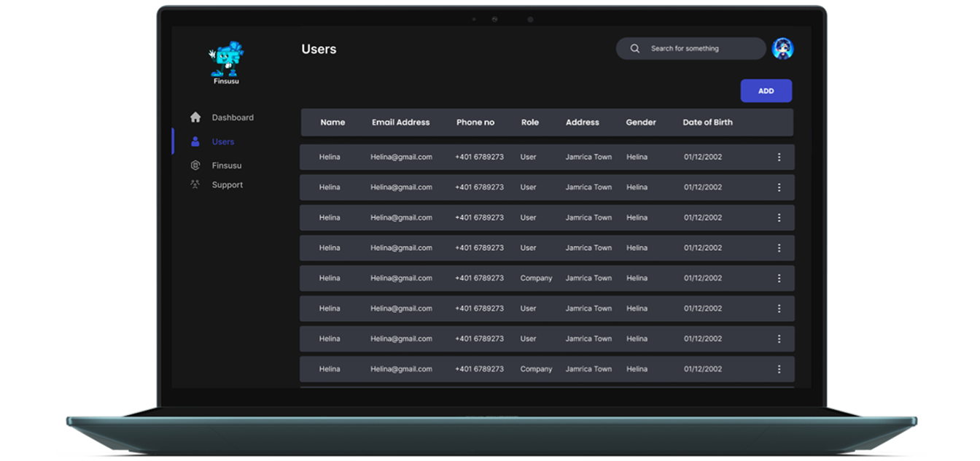Click the Users person icon in sidebar

[x=195, y=142]
